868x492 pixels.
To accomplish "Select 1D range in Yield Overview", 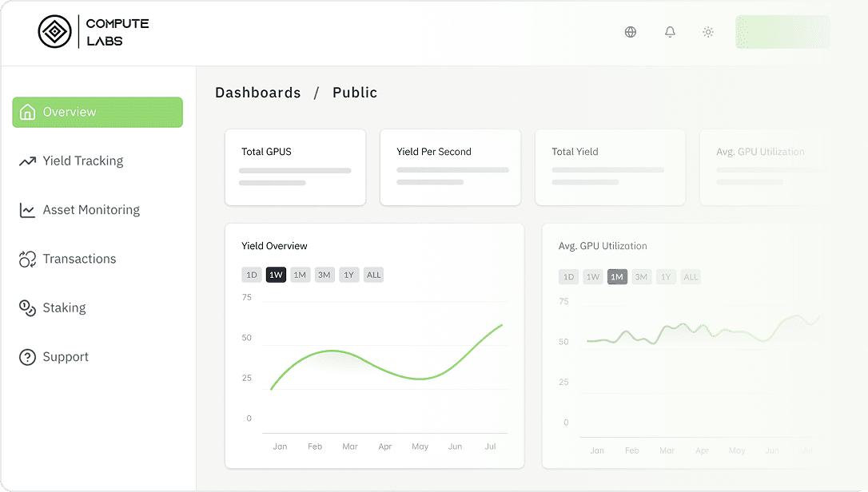I will 251,275.
